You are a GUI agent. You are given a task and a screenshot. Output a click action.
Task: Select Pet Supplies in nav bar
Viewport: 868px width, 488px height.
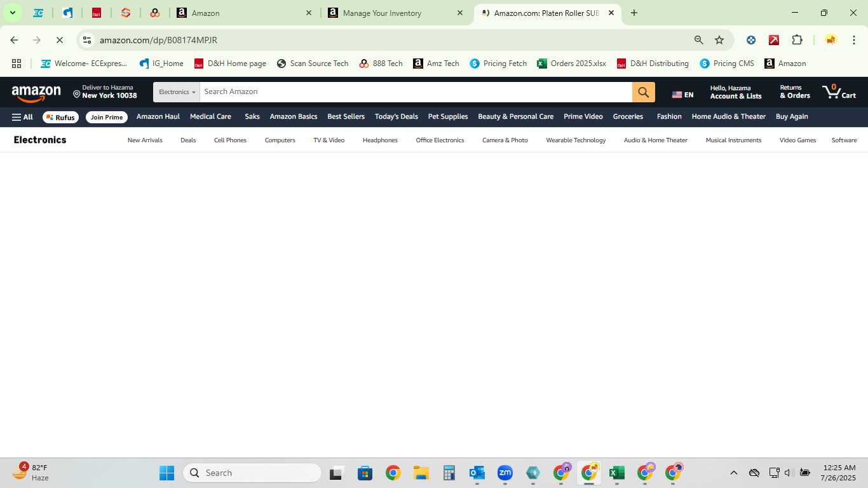click(x=448, y=117)
